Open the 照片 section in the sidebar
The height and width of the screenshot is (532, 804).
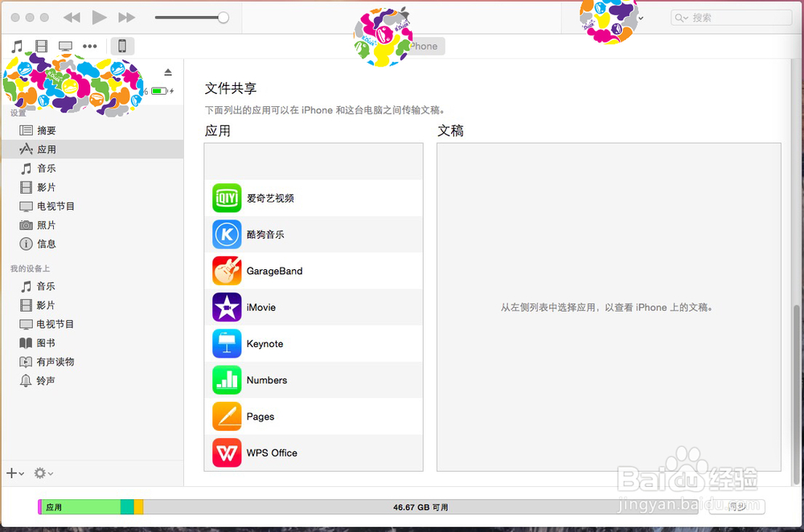[x=46, y=225]
